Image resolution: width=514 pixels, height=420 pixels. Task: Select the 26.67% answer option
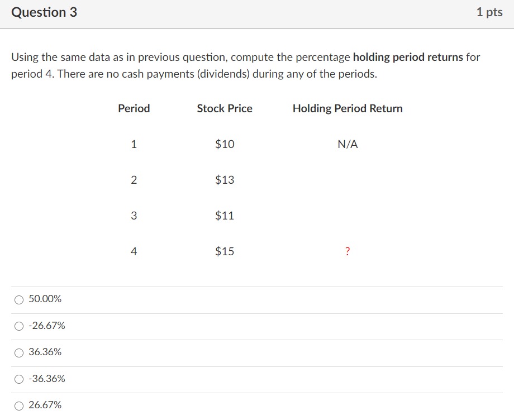pos(19,405)
